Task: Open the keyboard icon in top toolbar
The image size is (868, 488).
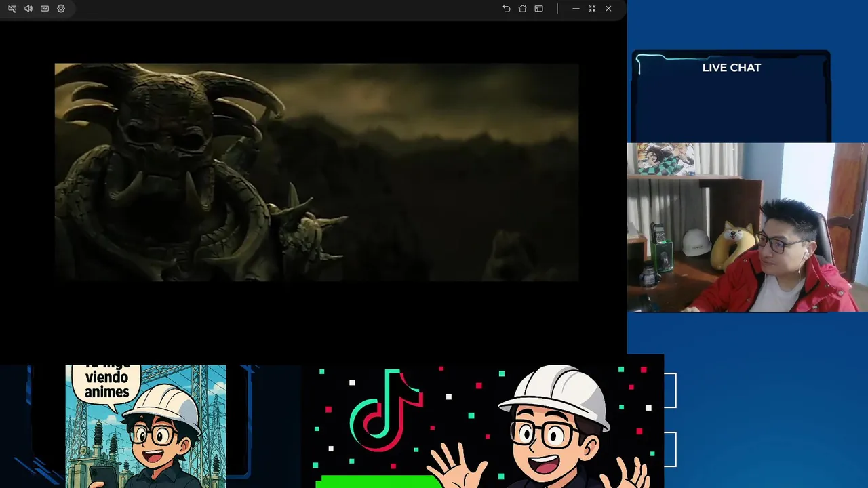Action: 45,9
